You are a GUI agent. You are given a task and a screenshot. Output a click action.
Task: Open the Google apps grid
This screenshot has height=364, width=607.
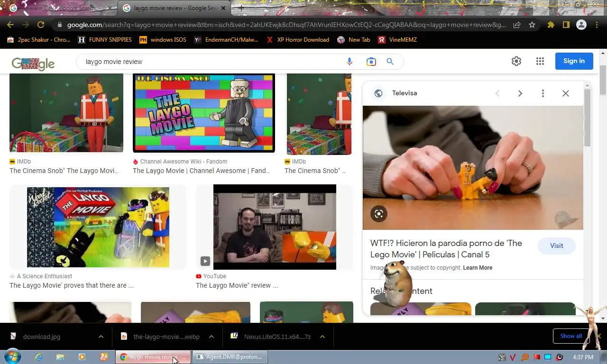pos(540,61)
